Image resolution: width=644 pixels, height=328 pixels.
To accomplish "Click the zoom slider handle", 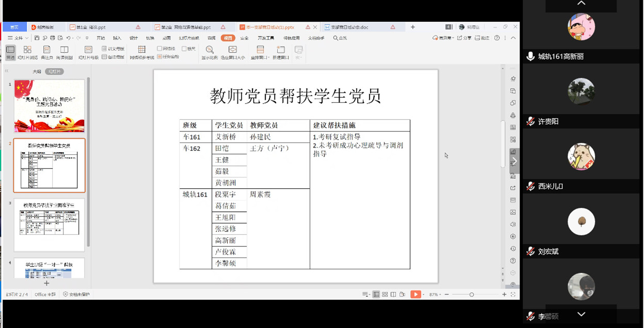I will 472,295.
